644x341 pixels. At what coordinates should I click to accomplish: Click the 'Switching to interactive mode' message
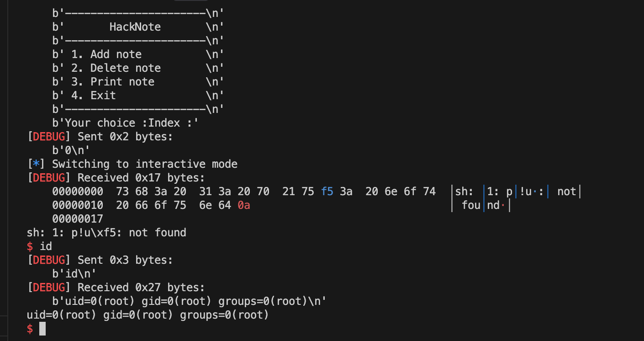[x=145, y=164]
